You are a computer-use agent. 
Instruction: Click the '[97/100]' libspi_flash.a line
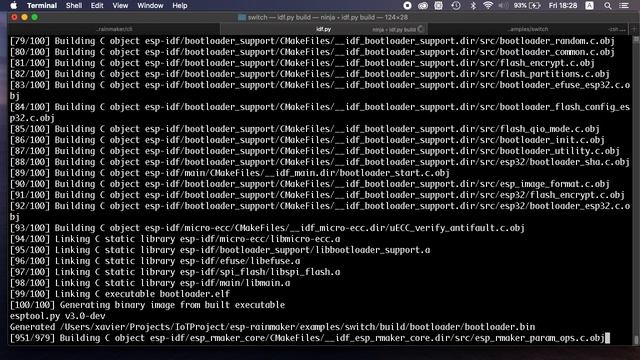(x=175, y=272)
